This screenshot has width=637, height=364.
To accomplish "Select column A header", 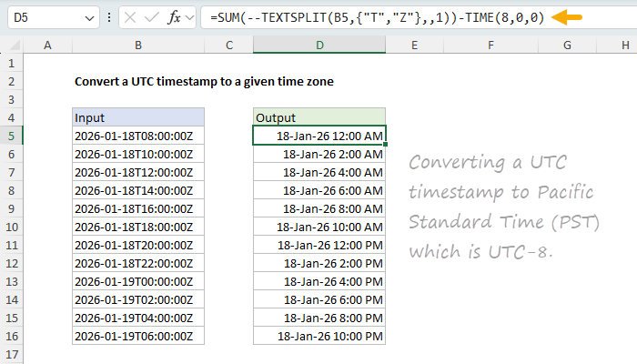I will (x=47, y=45).
